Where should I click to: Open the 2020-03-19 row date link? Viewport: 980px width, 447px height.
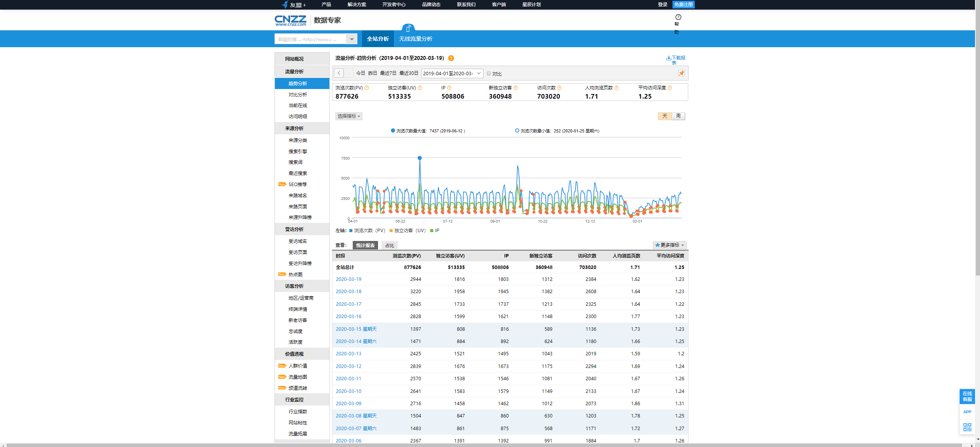pyautogui.click(x=349, y=279)
